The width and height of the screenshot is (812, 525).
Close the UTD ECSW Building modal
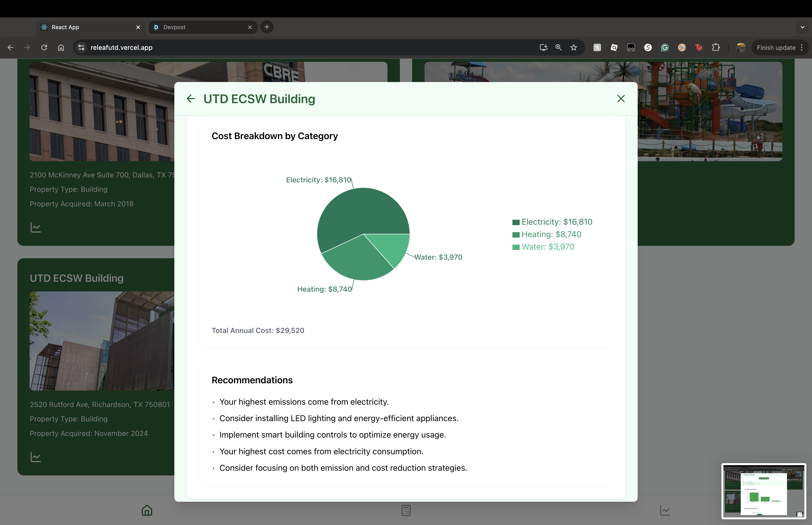[x=621, y=99]
